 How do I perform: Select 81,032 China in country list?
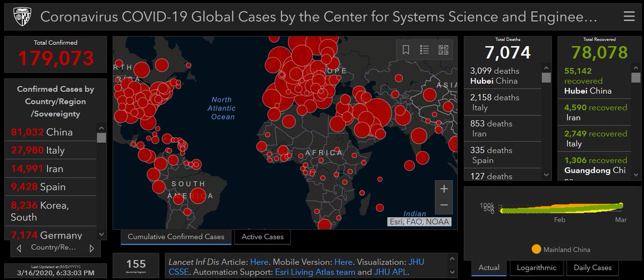(51, 132)
